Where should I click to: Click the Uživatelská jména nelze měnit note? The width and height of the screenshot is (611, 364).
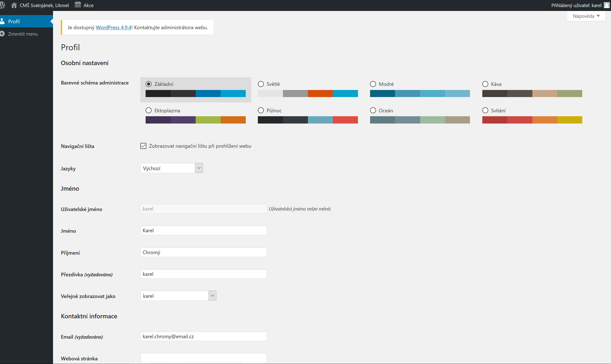click(x=300, y=209)
